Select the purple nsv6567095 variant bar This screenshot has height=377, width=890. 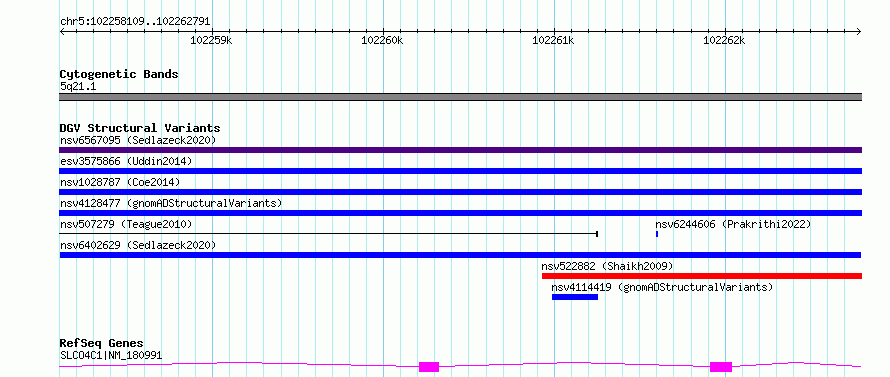[460, 150]
